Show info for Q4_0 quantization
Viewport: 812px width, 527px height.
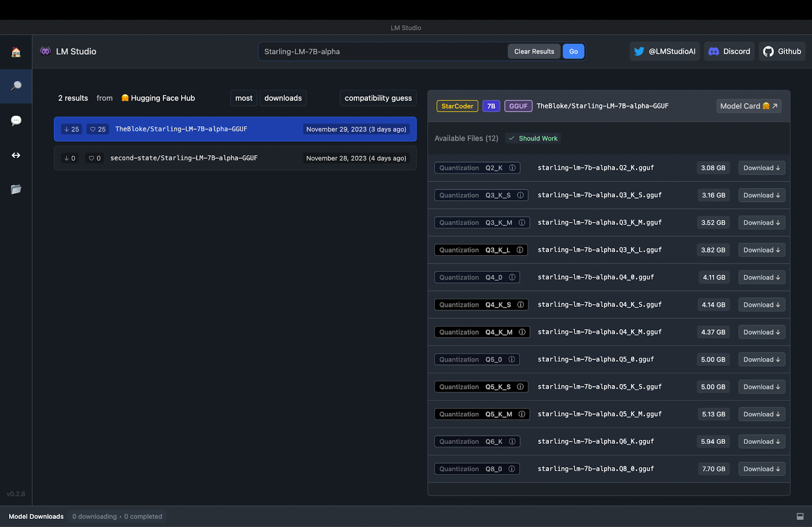(512, 277)
